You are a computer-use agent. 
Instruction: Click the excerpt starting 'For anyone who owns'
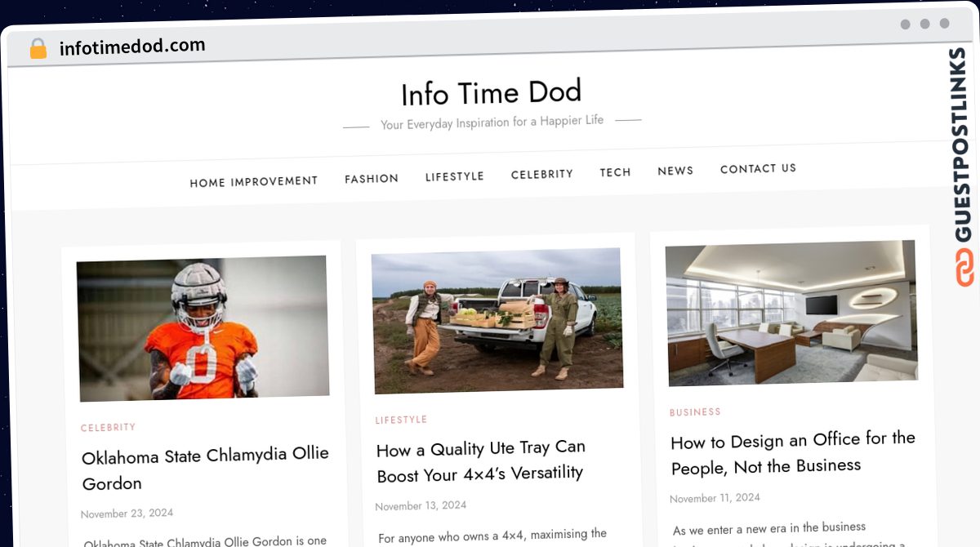point(492,536)
